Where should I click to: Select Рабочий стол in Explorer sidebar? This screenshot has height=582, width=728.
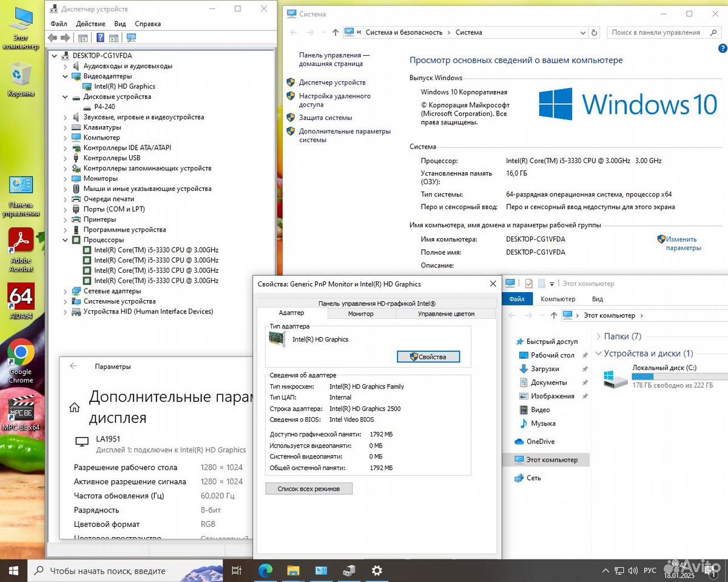click(x=553, y=355)
